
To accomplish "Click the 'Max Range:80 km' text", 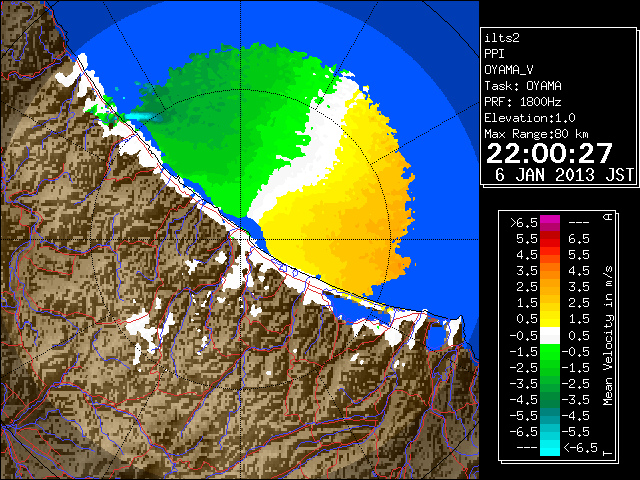I will tap(537, 134).
